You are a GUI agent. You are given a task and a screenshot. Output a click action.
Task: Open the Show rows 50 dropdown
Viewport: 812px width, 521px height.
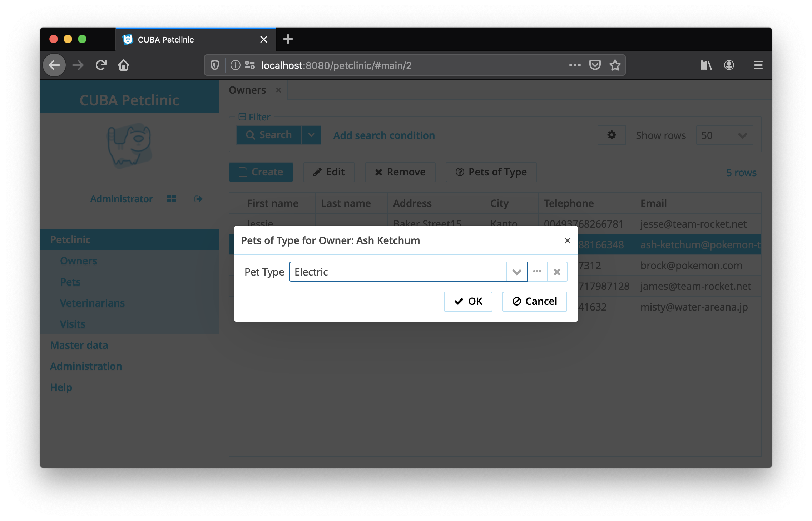tap(724, 135)
